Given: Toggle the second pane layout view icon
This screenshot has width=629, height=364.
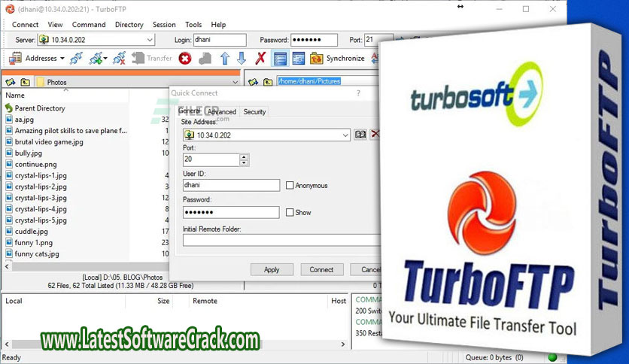Looking at the screenshot, I should (x=299, y=59).
